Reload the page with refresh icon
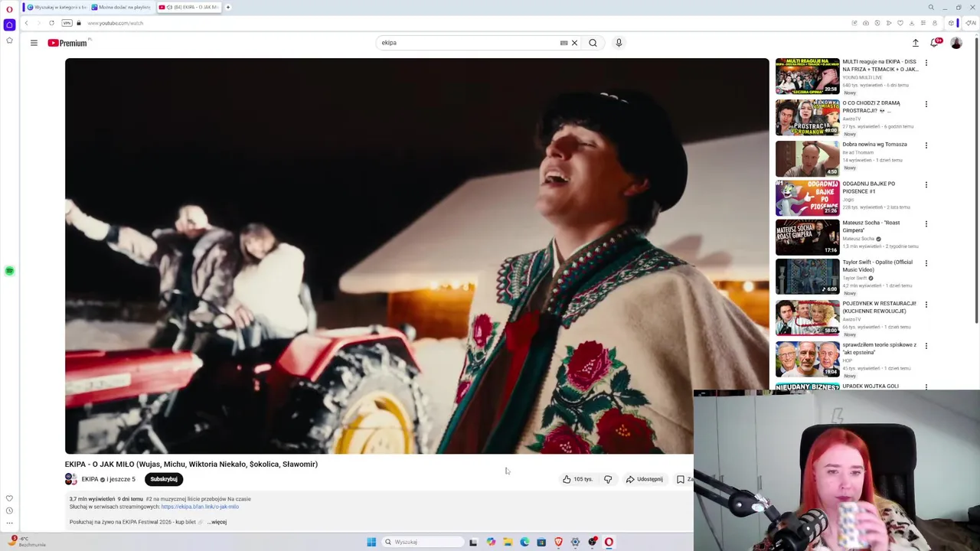Viewport: 980px width, 551px height. click(x=51, y=23)
